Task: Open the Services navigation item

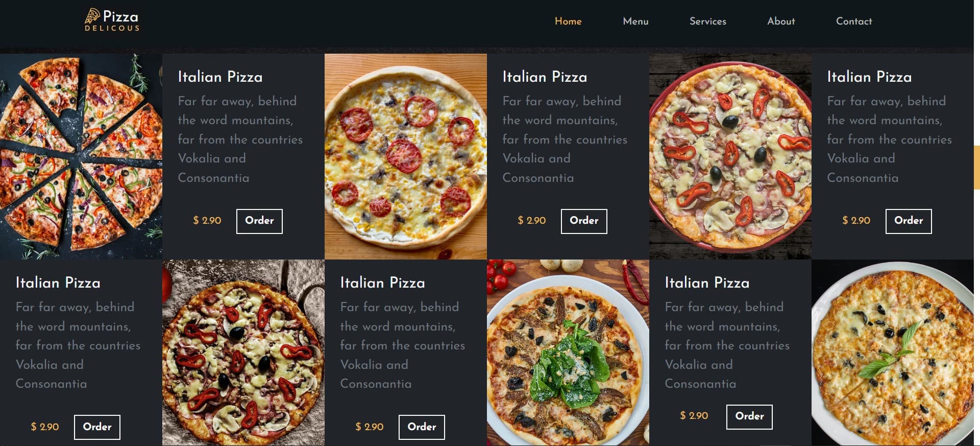Action: (x=707, y=21)
